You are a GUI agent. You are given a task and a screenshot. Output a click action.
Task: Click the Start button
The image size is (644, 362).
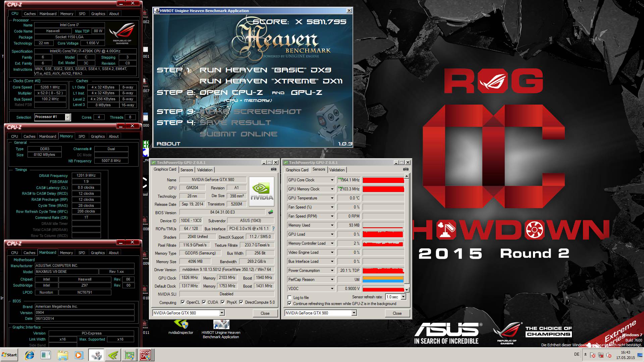(x=9, y=355)
